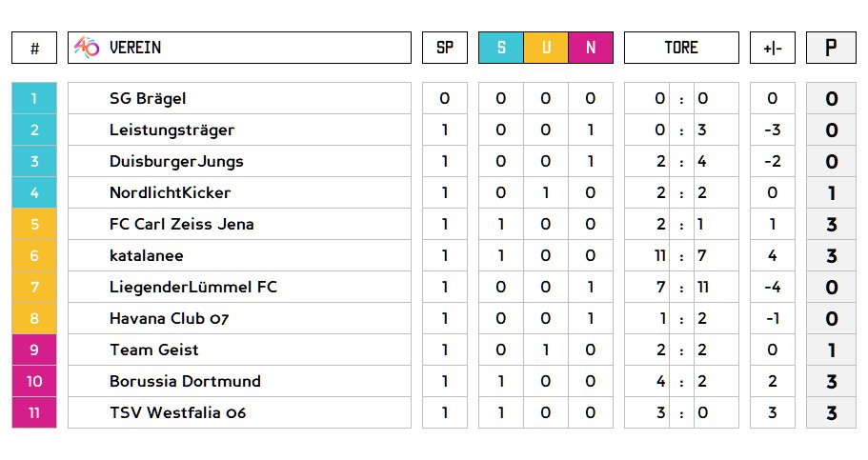The height and width of the screenshot is (460, 868).
Task: Select TSV Westfalia 06 row
Action: [177, 412]
